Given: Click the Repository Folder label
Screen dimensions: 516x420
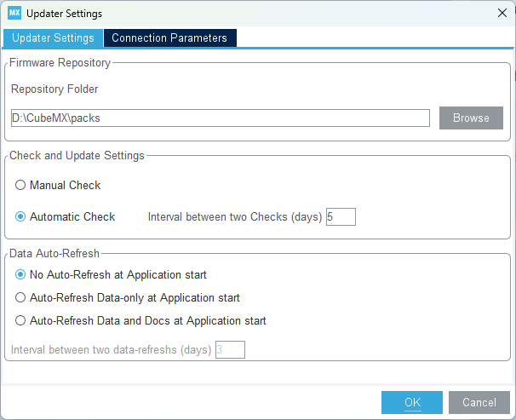Looking at the screenshot, I should click(x=54, y=89).
